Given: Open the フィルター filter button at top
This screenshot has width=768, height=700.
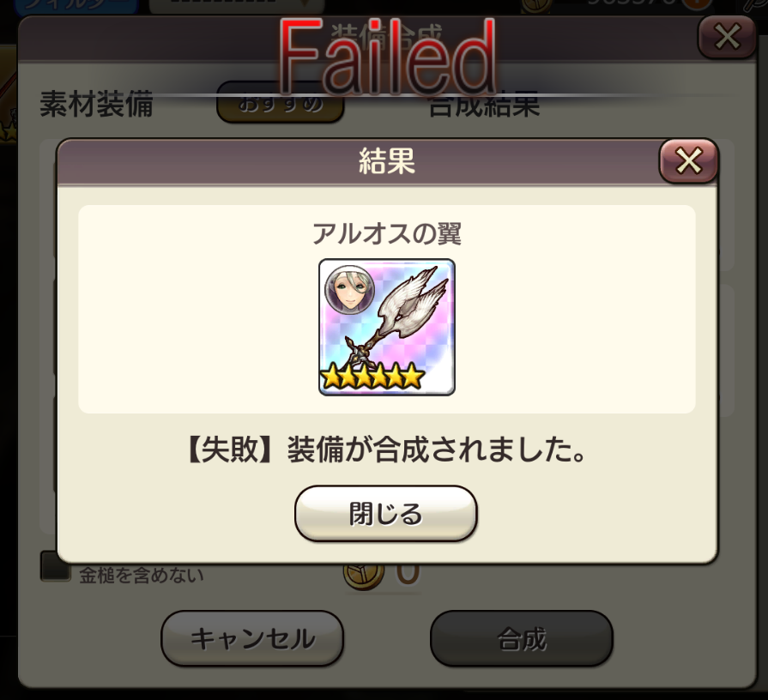Looking at the screenshot, I should pyautogui.click(x=76, y=6).
